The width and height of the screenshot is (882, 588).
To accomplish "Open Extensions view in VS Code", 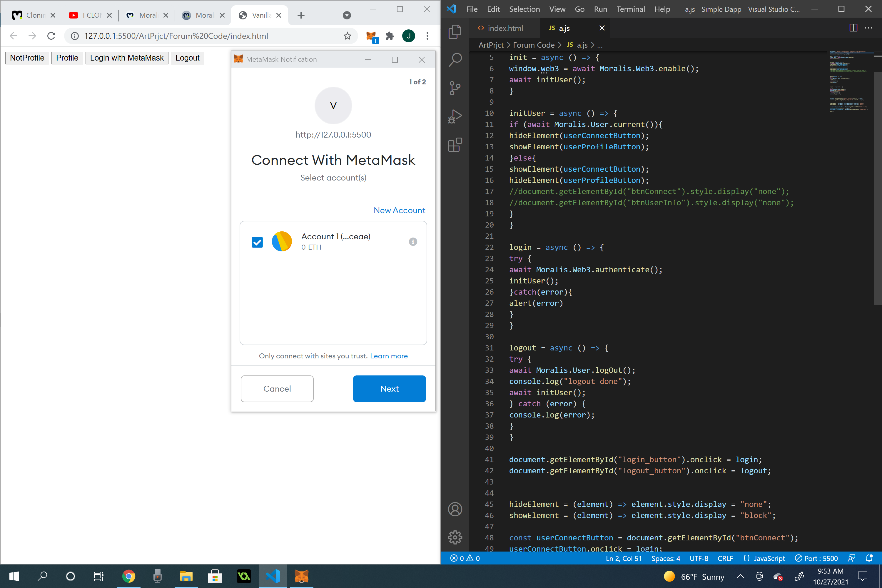I will 455,145.
